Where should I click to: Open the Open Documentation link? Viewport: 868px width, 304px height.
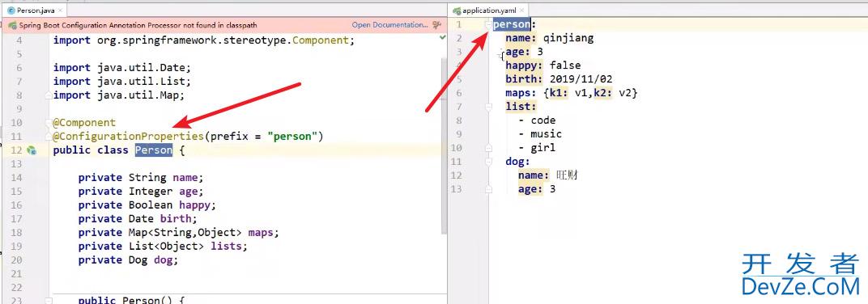point(389,25)
